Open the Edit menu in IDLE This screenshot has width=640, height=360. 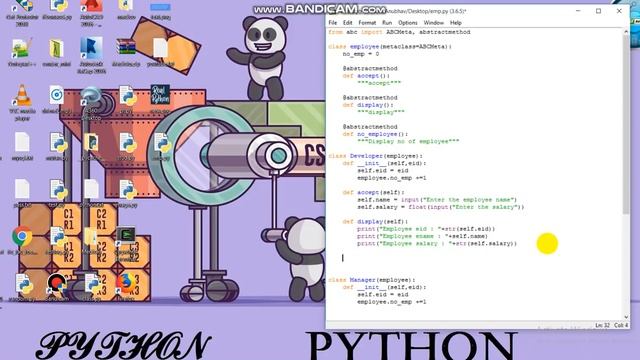point(347,22)
